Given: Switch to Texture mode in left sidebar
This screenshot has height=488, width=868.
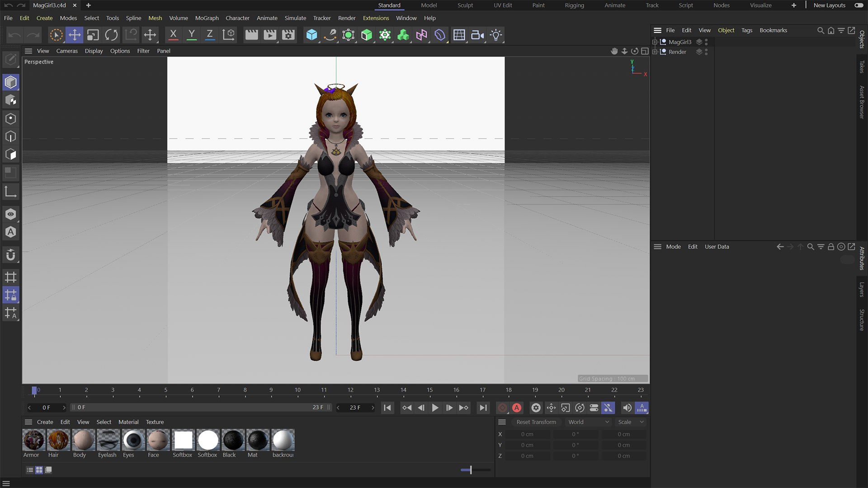Looking at the screenshot, I should [x=11, y=100].
